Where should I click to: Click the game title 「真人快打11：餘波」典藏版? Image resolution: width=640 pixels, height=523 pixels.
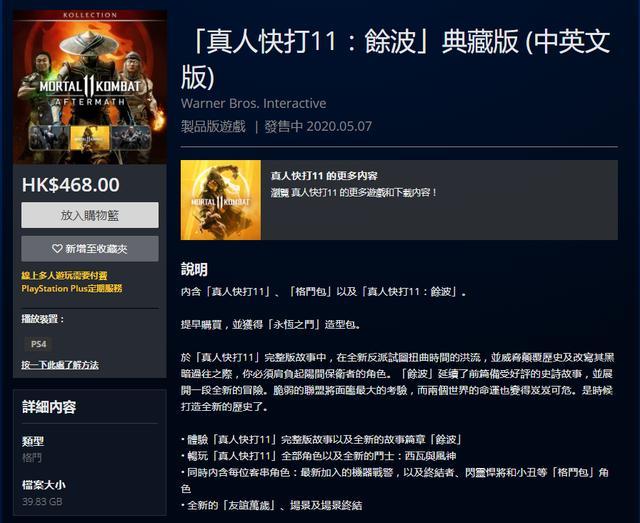396,59
